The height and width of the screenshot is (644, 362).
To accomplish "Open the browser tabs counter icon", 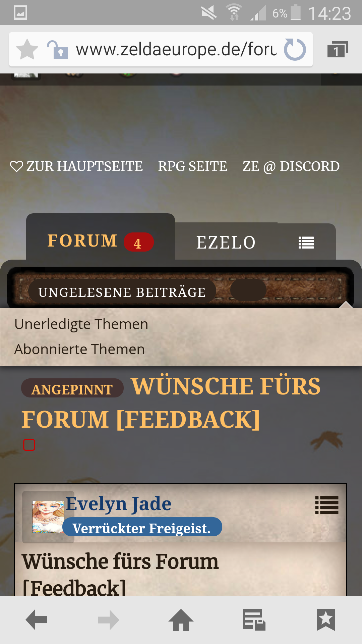I will point(338,49).
